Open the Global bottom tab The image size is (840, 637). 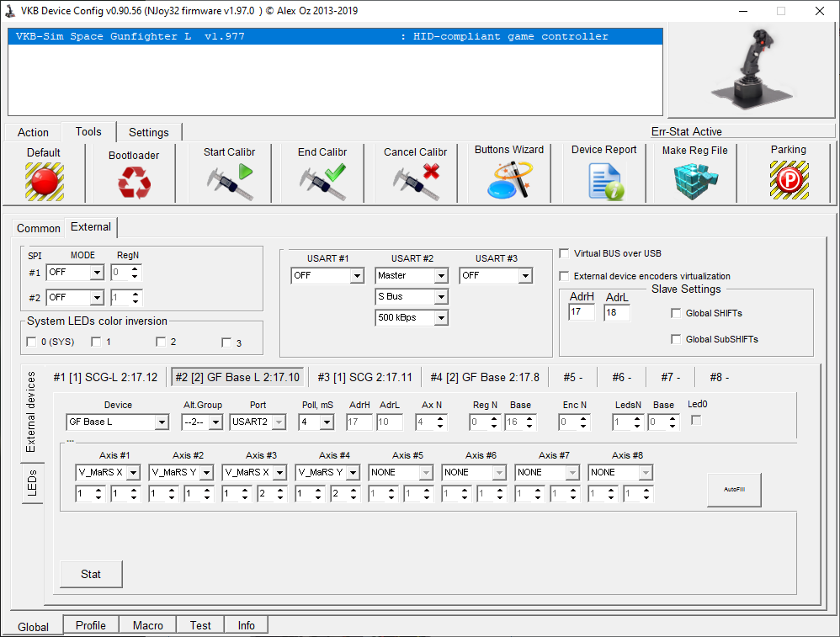point(33,627)
